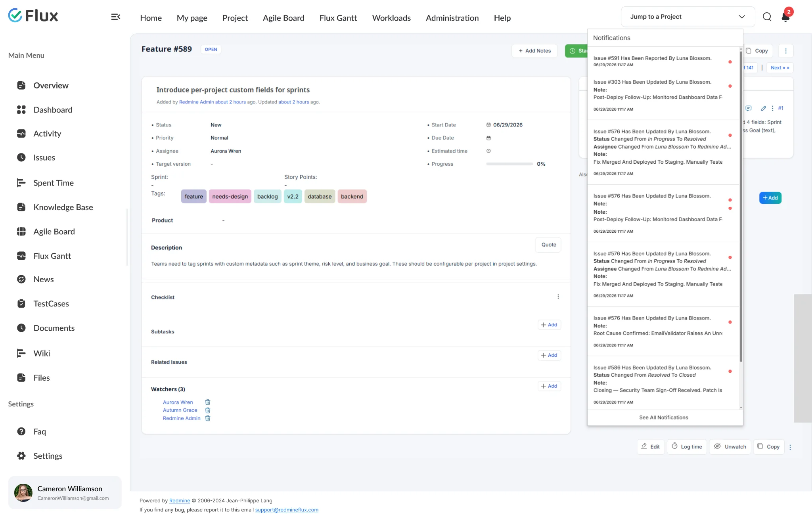Add a related issue

(549, 355)
